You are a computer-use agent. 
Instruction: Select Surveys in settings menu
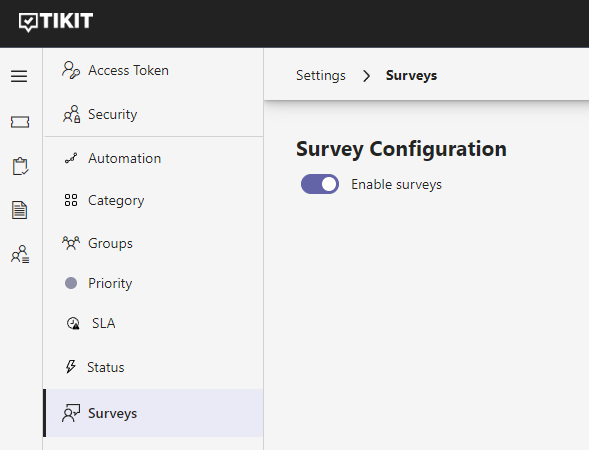[153, 413]
